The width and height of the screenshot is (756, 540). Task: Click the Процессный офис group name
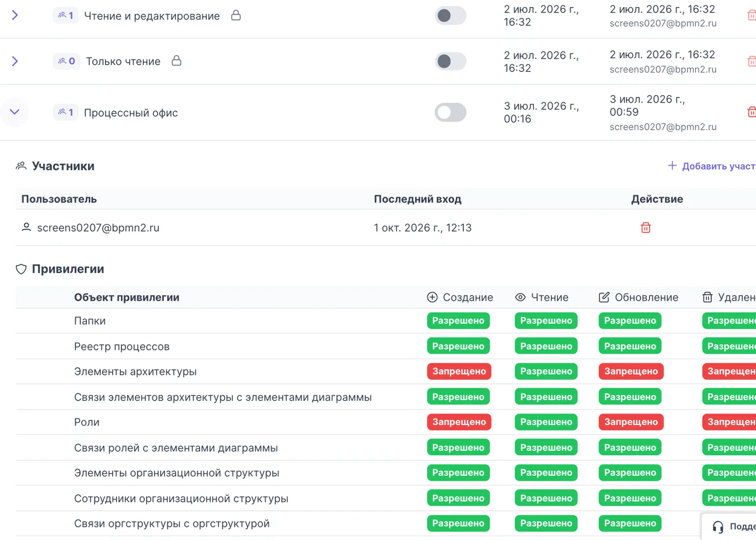coord(131,113)
